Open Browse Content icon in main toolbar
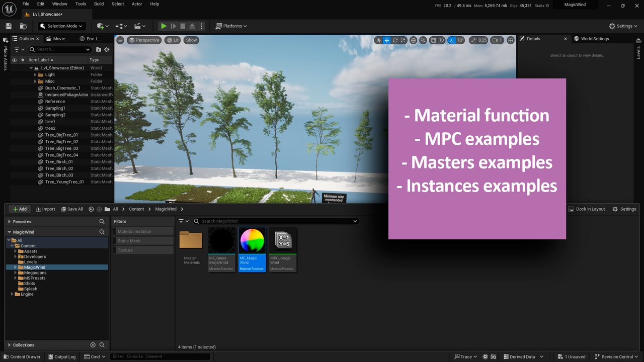The image size is (644, 362). 23,26
